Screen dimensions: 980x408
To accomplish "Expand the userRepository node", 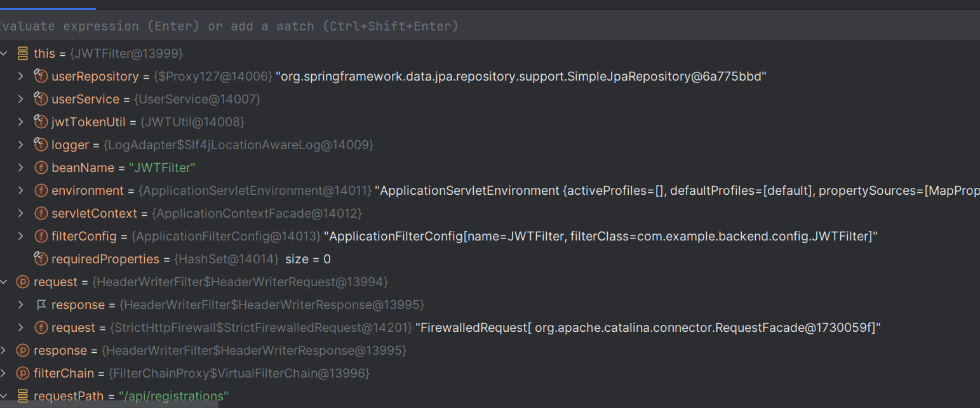I will tap(21, 77).
